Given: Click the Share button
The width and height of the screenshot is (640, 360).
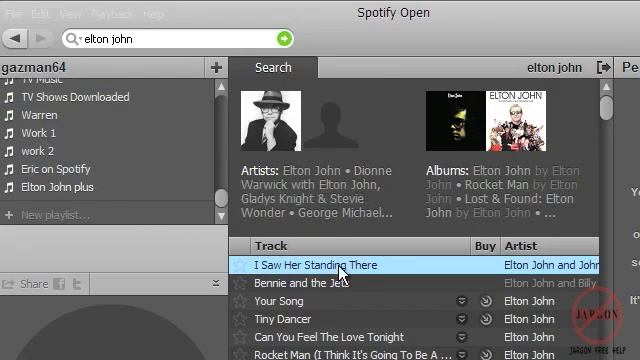Looking at the screenshot, I should pos(25,284).
